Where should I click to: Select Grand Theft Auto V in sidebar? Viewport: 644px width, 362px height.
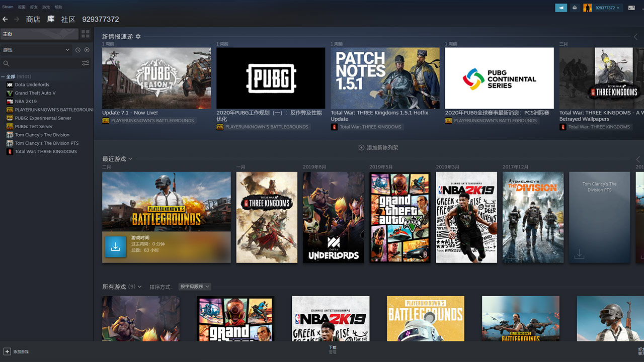[35, 93]
